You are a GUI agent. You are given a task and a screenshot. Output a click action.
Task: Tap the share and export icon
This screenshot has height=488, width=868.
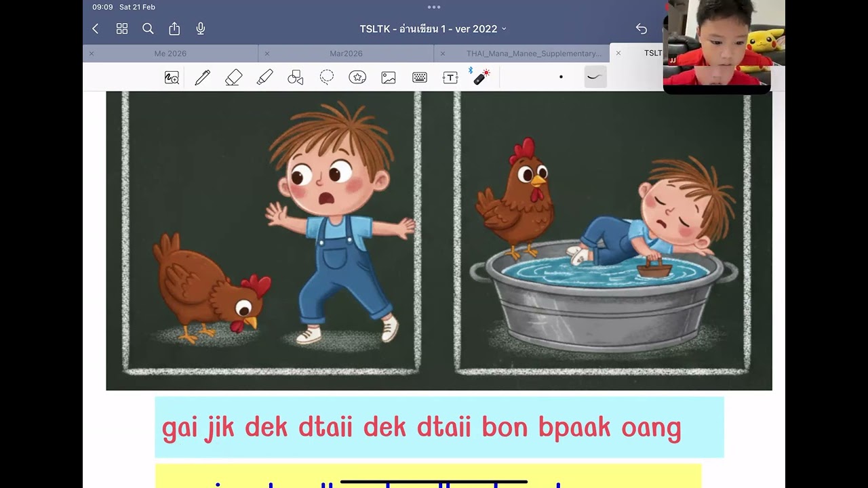point(174,28)
